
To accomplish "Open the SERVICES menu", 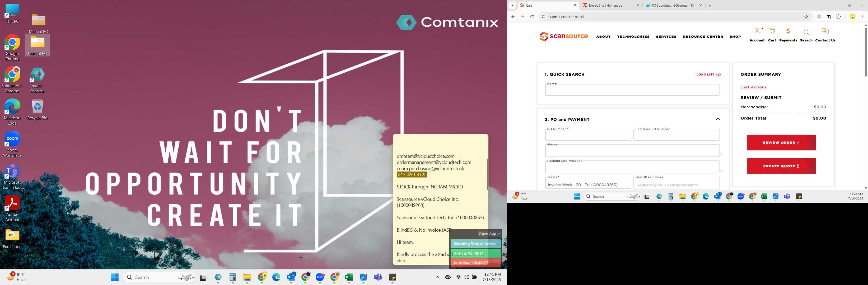I will (x=666, y=37).
